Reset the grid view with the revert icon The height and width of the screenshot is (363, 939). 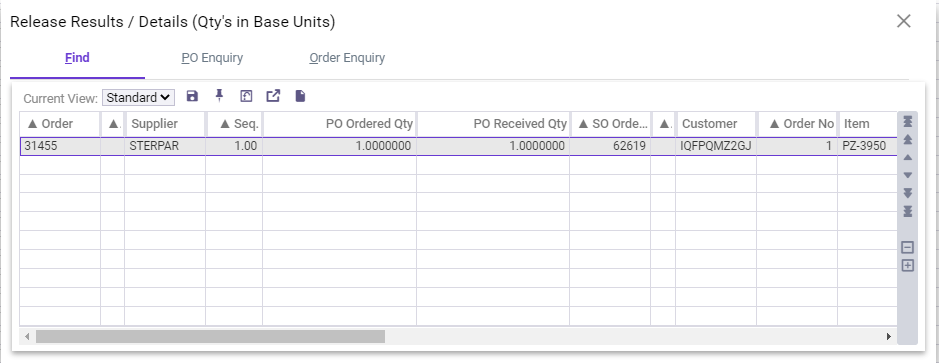tap(246, 96)
